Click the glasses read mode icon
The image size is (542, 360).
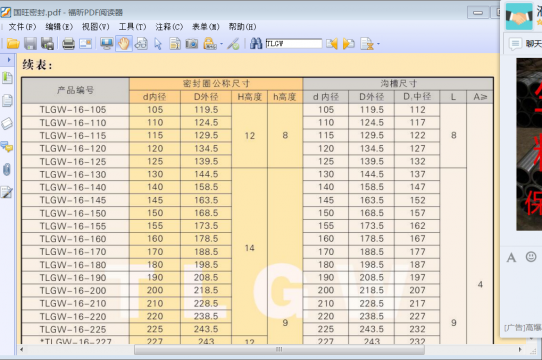click(141, 44)
